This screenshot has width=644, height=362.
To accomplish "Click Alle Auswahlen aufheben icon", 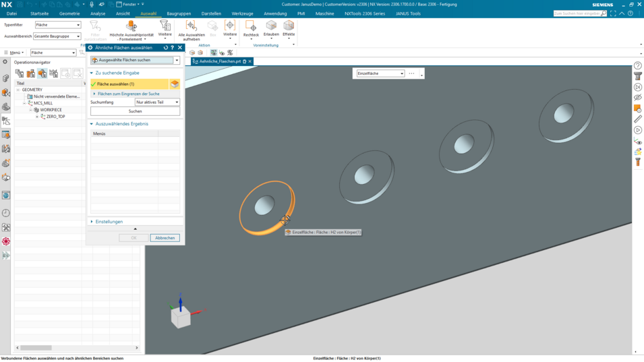I will pyautogui.click(x=192, y=26).
